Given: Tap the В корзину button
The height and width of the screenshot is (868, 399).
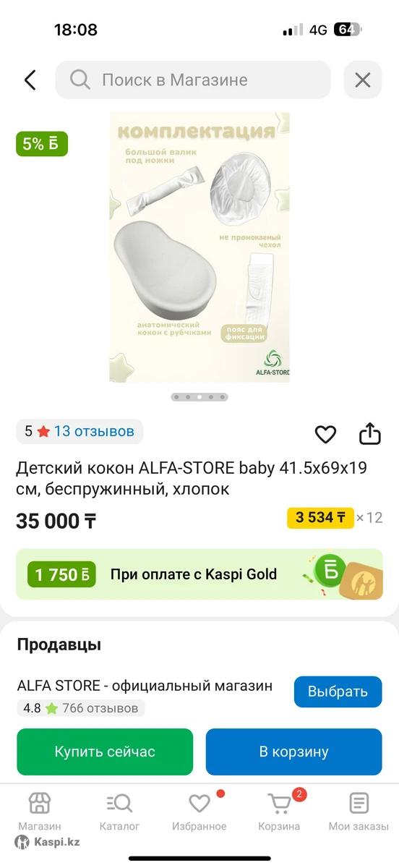Looking at the screenshot, I should (x=293, y=752).
